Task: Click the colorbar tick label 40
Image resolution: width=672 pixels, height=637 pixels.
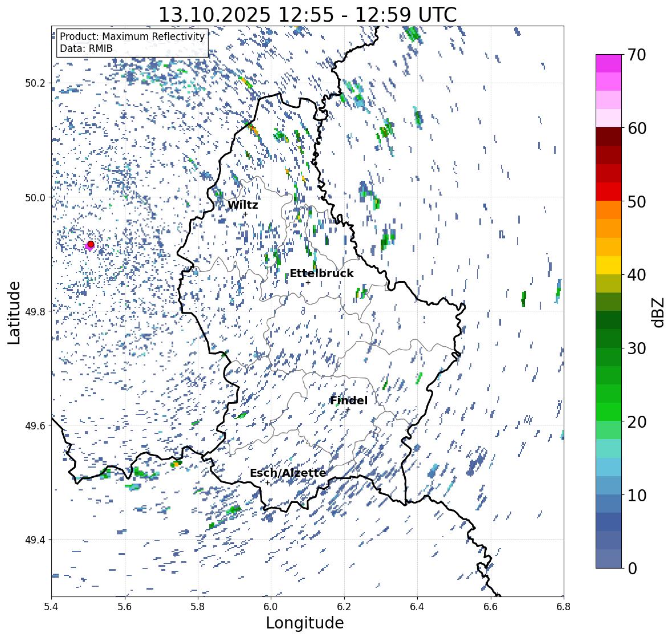Action: click(x=637, y=275)
